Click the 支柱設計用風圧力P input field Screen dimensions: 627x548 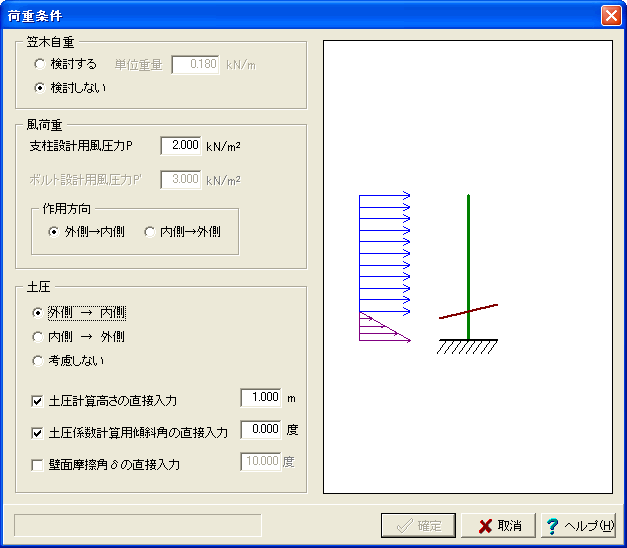tap(181, 145)
